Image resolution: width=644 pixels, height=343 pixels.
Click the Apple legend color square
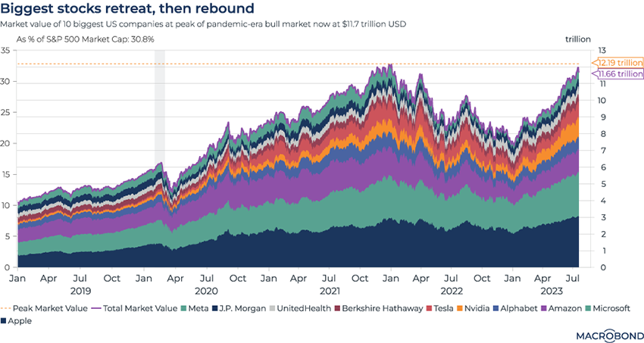coord(5,322)
